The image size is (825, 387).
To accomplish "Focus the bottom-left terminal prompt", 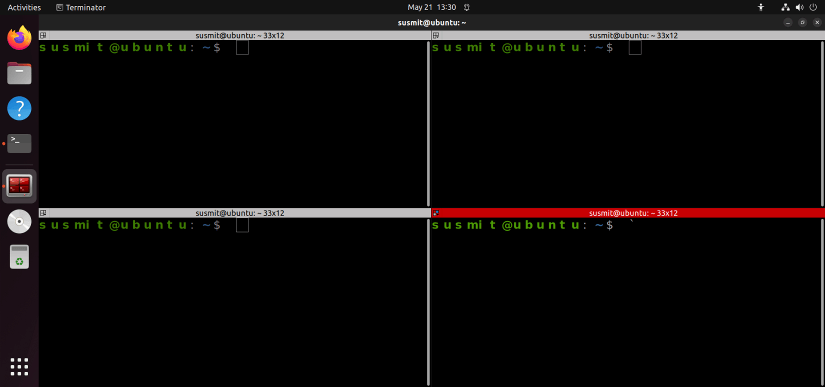I will [130, 226].
